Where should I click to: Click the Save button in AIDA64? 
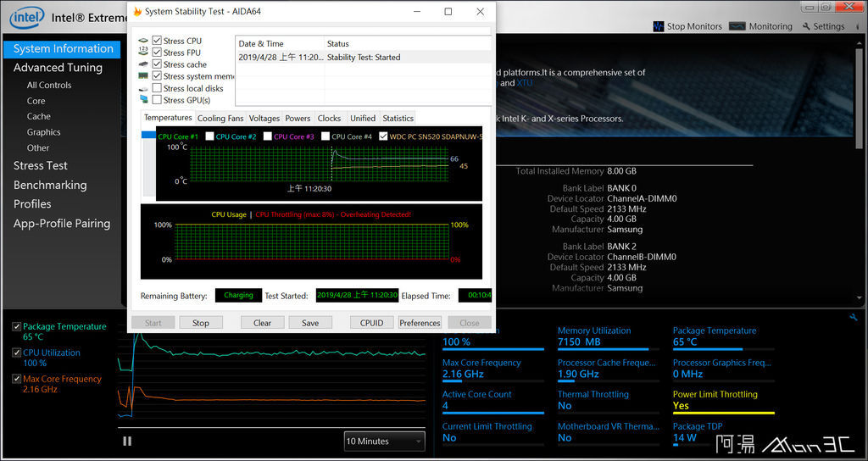(x=310, y=323)
